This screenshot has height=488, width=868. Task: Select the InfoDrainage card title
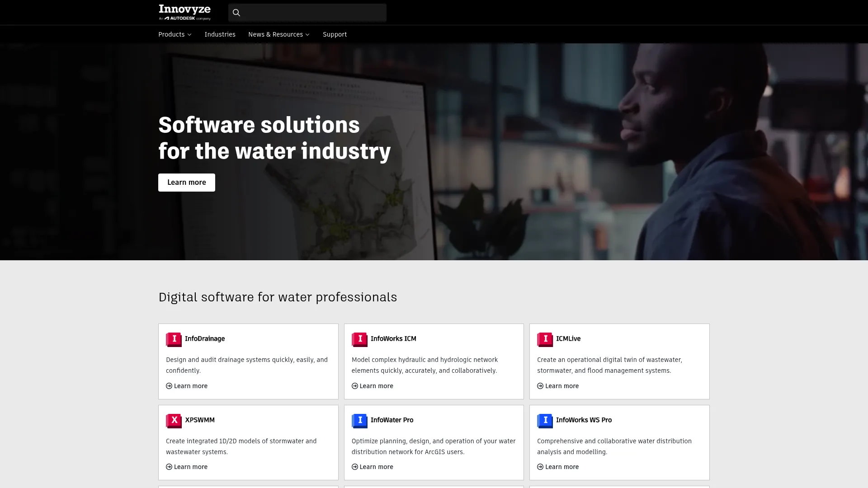[205, 338]
